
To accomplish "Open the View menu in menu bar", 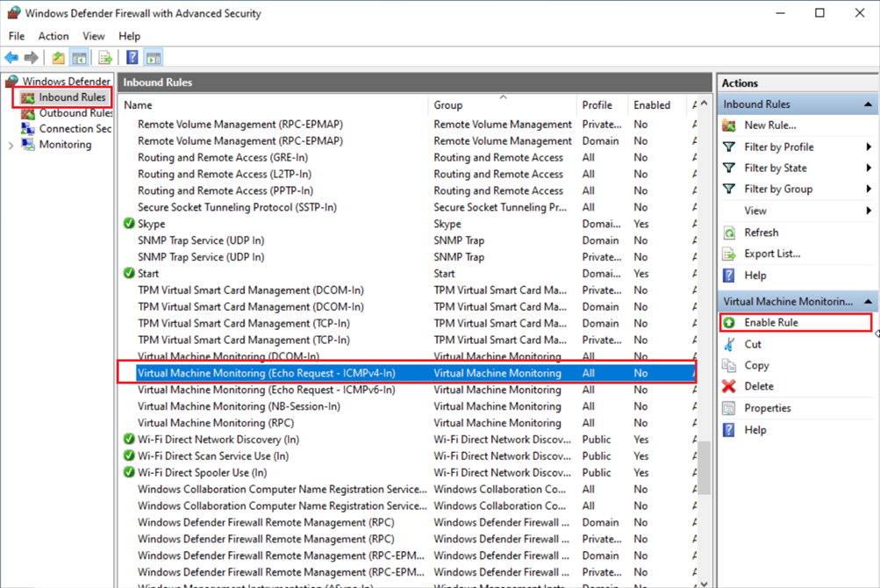I will pos(94,36).
